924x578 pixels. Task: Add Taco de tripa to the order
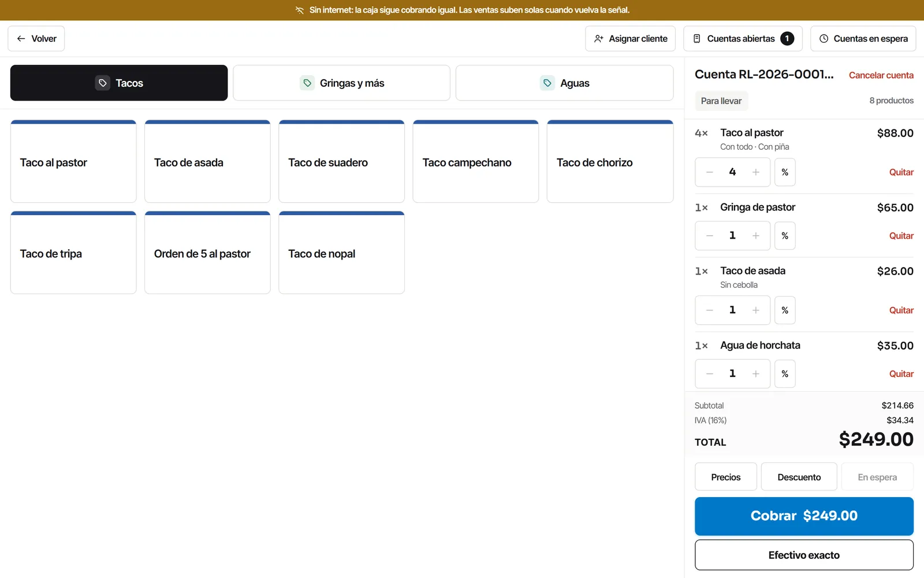[x=73, y=253]
